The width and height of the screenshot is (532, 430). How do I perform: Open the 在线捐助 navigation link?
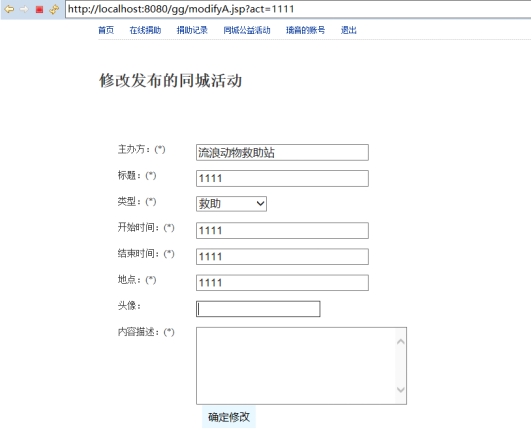point(145,30)
